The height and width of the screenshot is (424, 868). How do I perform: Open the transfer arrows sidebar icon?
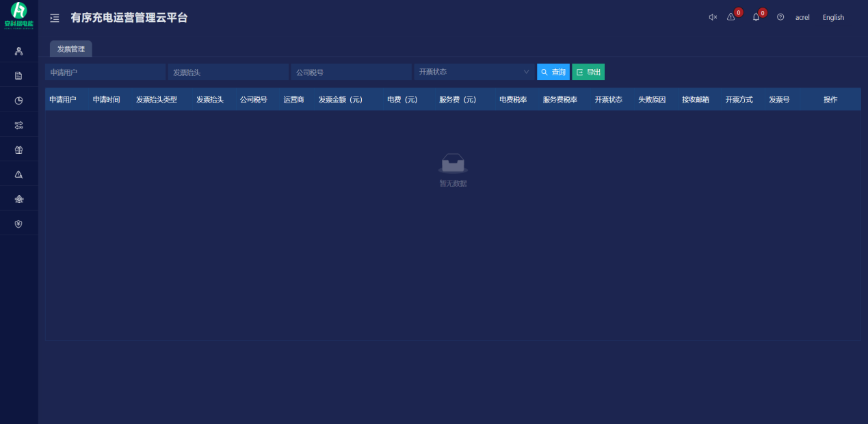pyautogui.click(x=18, y=125)
